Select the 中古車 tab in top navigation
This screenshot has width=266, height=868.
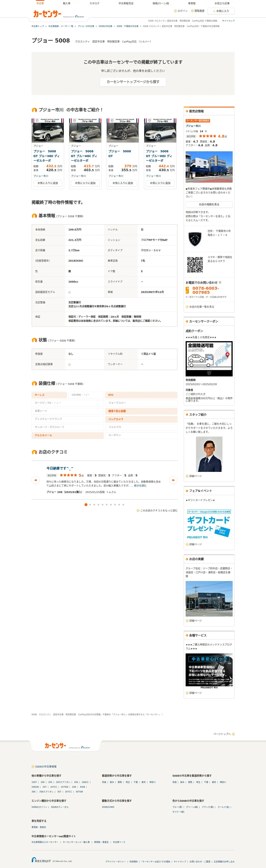click(x=40, y=3)
